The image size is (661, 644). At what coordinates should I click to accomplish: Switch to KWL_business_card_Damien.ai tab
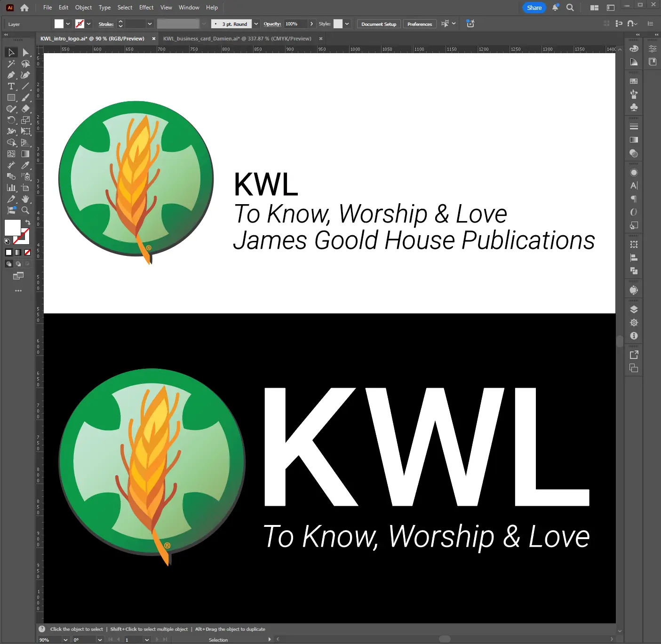point(237,39)
